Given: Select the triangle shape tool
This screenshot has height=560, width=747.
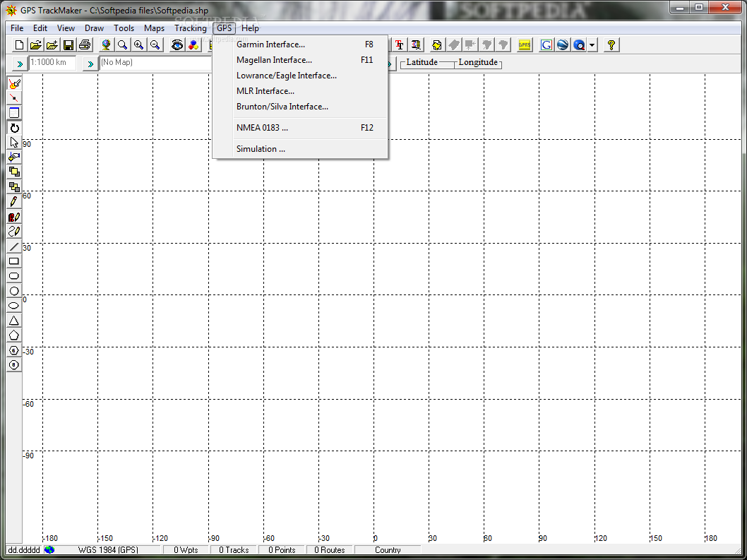Looking at the screenshot, I should click(14, 321).
